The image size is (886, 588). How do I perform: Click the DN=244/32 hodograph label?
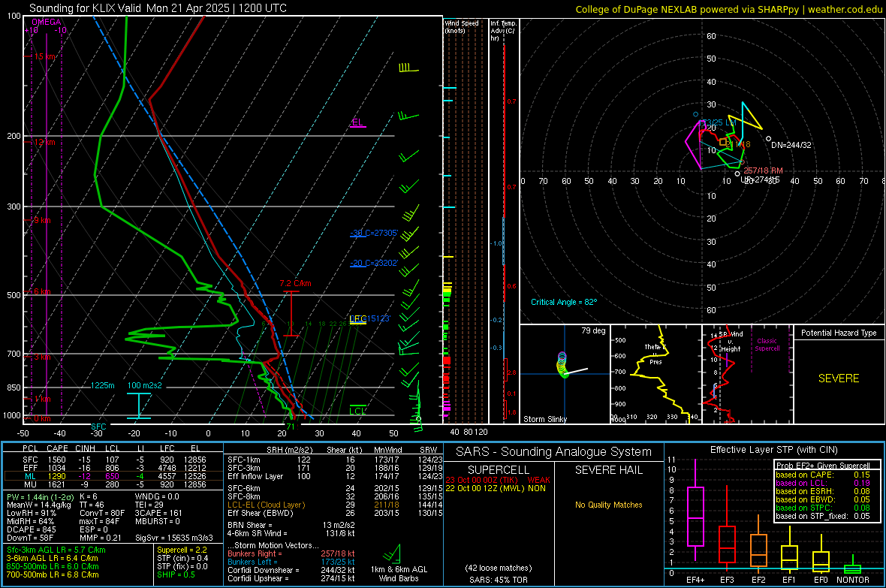coord(791,145)
